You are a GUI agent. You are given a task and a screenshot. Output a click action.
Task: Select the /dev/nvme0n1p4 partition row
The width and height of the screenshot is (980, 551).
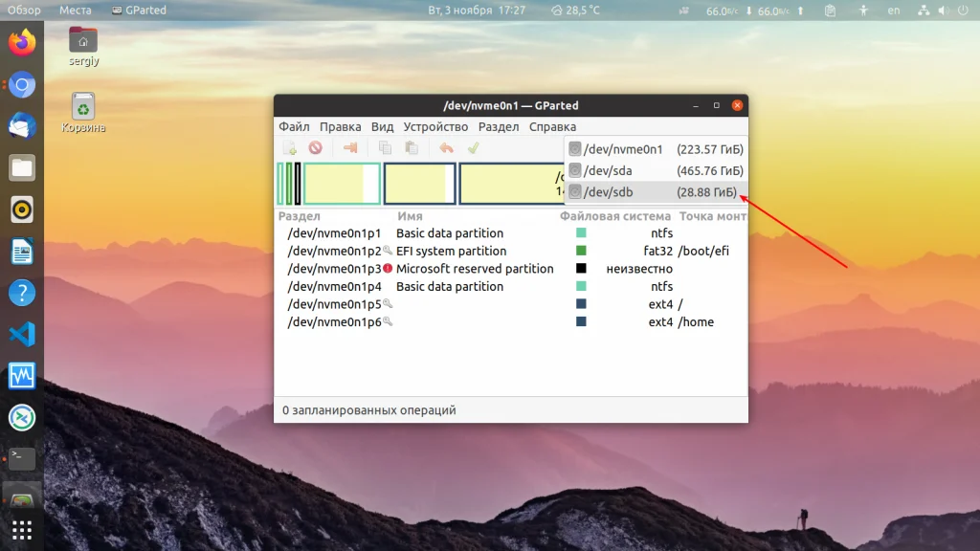coord(511,287)
